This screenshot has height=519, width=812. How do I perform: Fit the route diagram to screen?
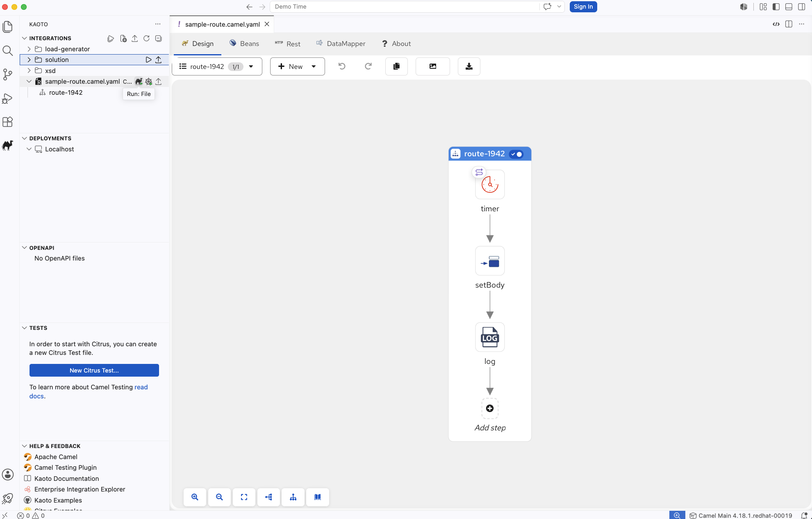point(244,497)
